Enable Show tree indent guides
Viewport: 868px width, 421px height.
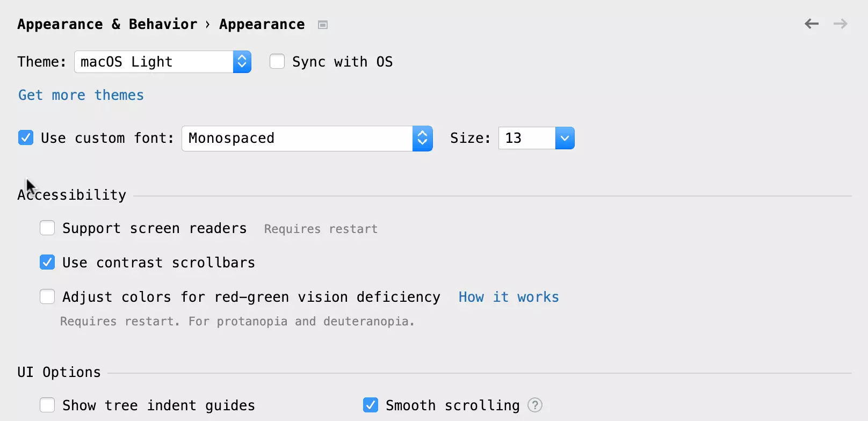tap(47, 405)
